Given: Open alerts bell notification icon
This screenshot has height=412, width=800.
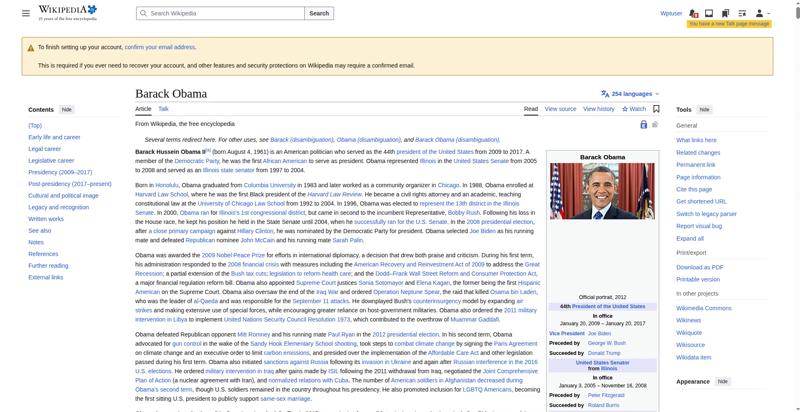Looking at the screenshot, I should pos(693,13).
